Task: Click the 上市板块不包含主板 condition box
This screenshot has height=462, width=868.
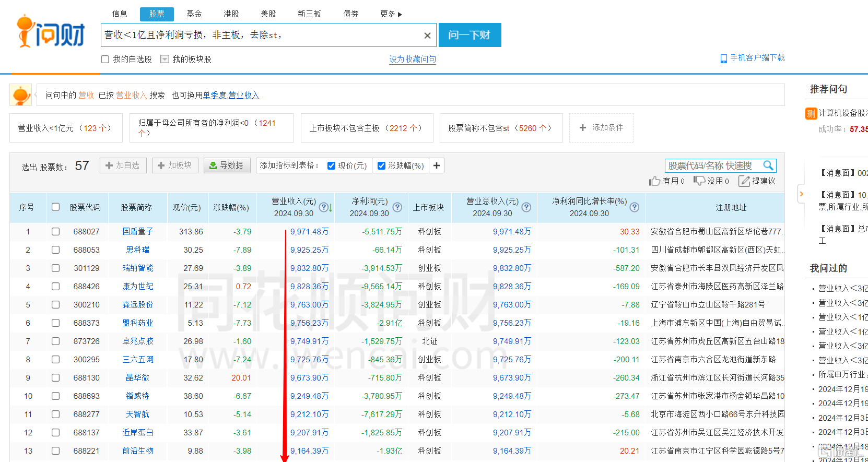Action: click(x=367, y=128)
